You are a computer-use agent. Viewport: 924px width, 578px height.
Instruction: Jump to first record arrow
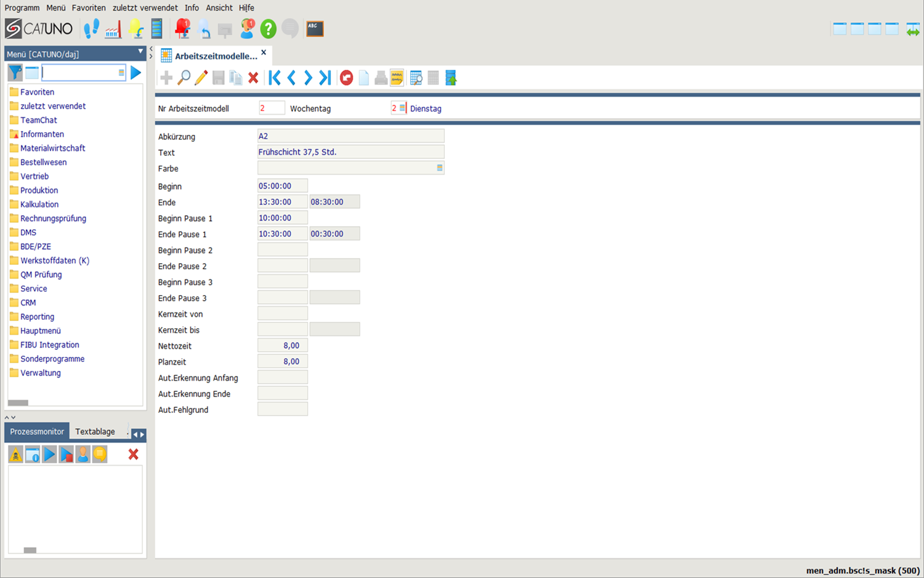275,78
